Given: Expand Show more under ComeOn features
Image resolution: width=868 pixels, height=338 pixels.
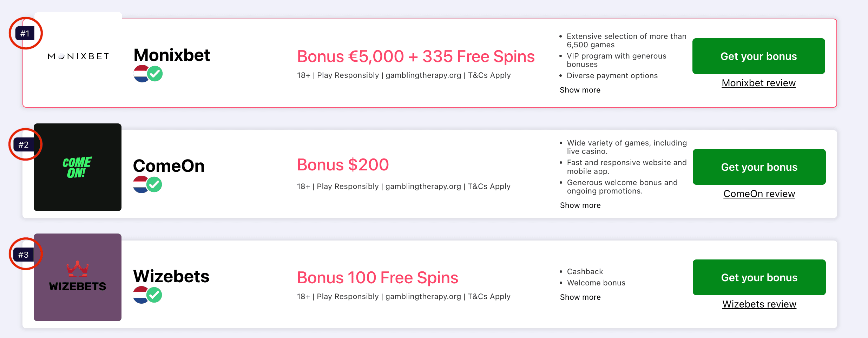Looking at the screenshot, I should pyautogui.click(x=580, y=205).
